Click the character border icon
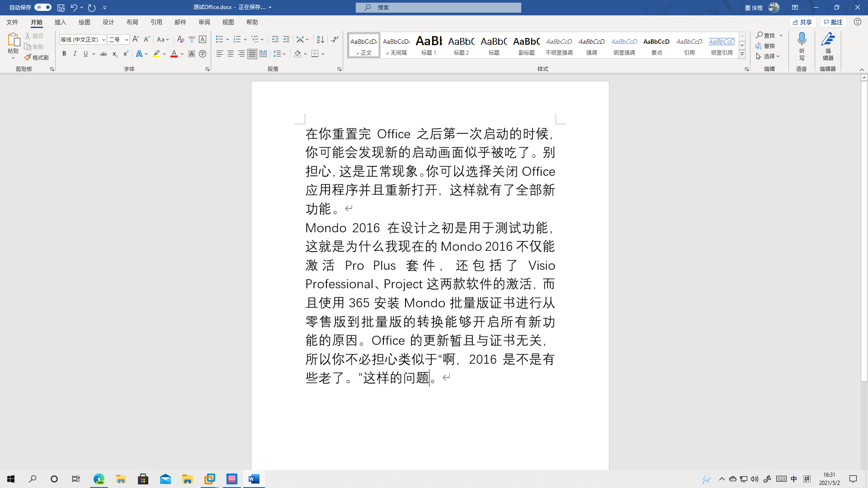This screenshot has height=488, width=868. coord(203,40)
